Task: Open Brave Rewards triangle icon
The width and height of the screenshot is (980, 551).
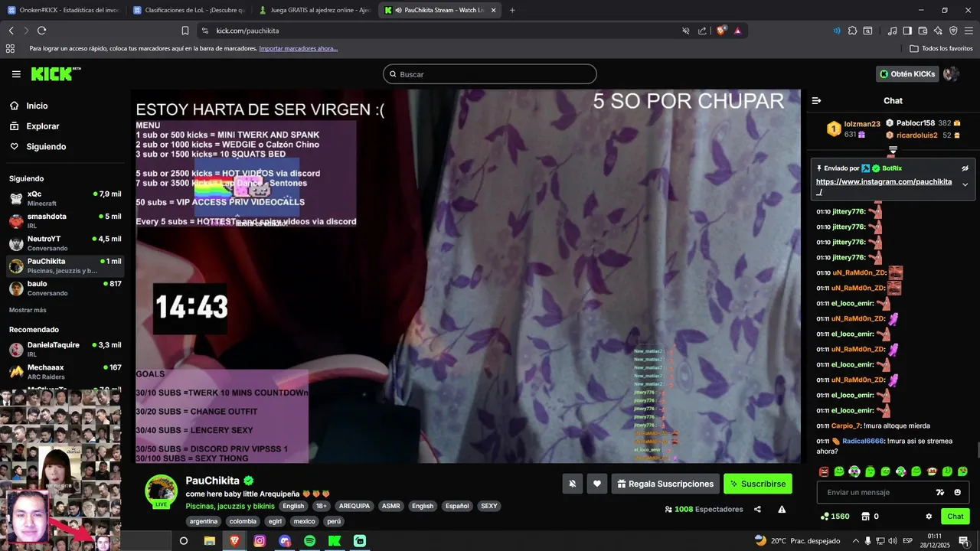Action: pyautogui.click(x=737, y=31)
